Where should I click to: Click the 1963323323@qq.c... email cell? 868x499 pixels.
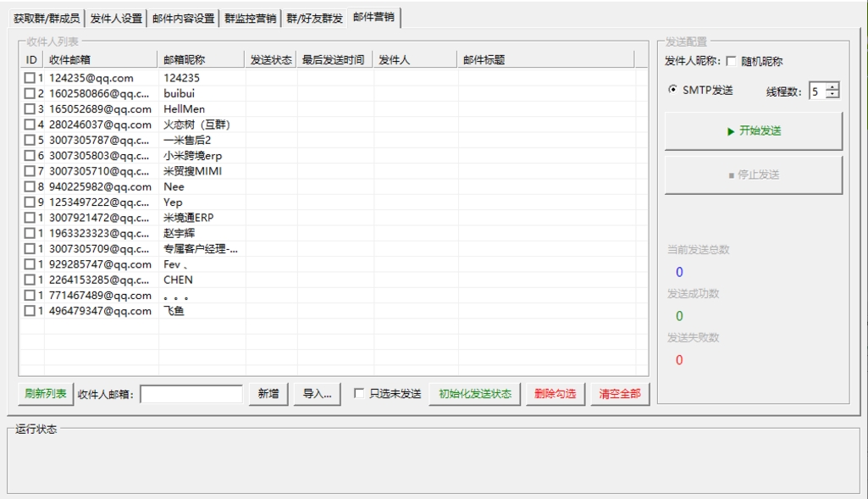coord(99,233)
